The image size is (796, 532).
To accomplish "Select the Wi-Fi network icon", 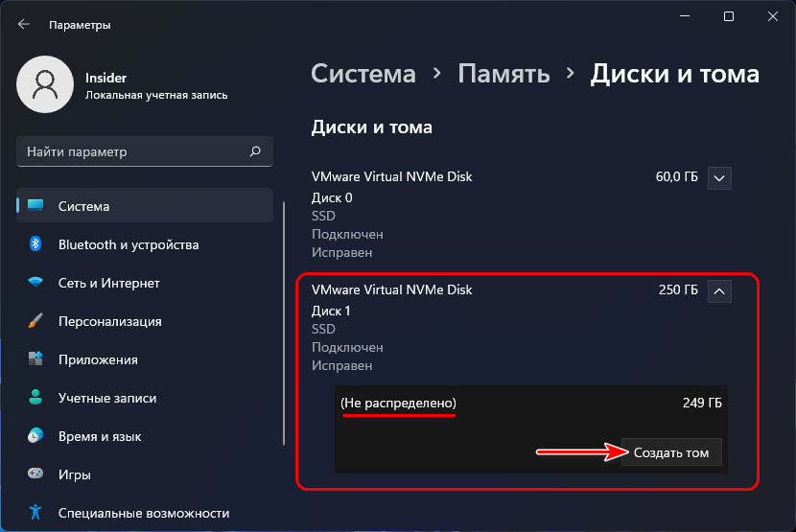I will tap(35, 282).
